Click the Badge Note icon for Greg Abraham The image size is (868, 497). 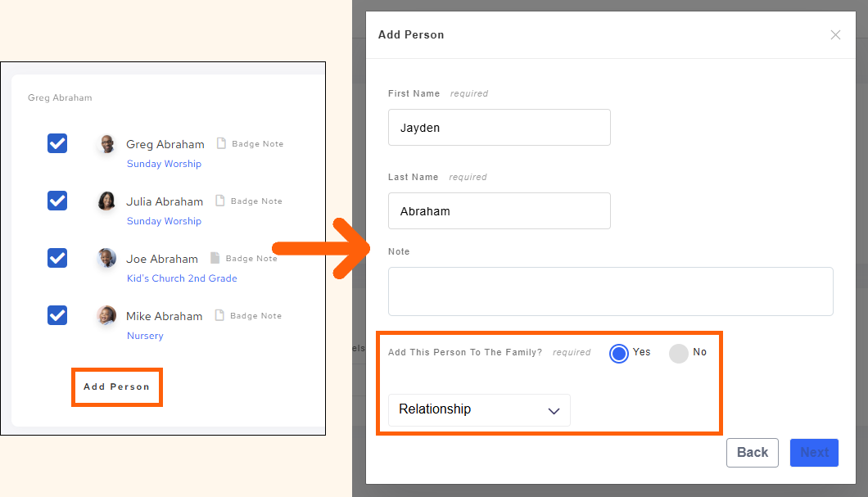(220, 143)
